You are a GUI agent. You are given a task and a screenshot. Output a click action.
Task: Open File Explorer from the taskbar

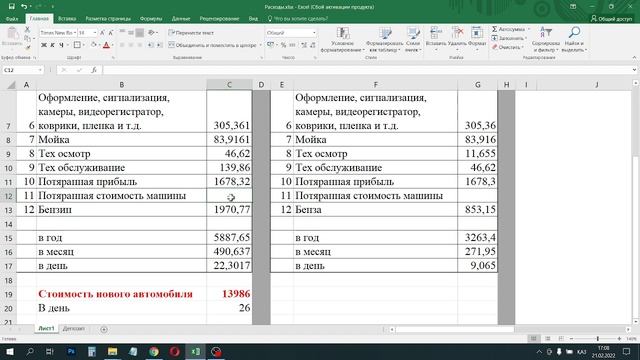tap(113, 351)
